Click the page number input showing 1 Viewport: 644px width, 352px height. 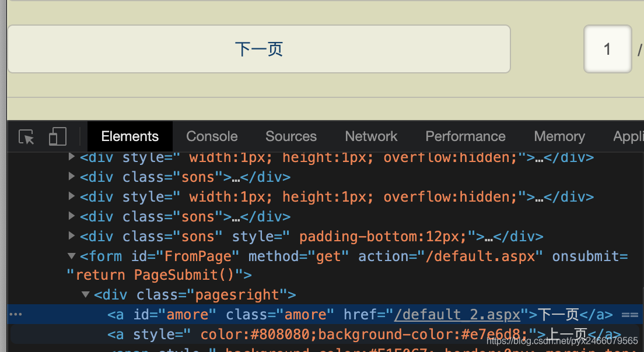[x=607, y=49]
